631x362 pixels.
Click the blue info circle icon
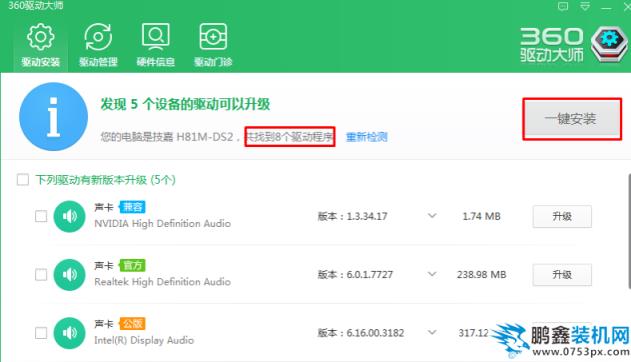[54, 117]
